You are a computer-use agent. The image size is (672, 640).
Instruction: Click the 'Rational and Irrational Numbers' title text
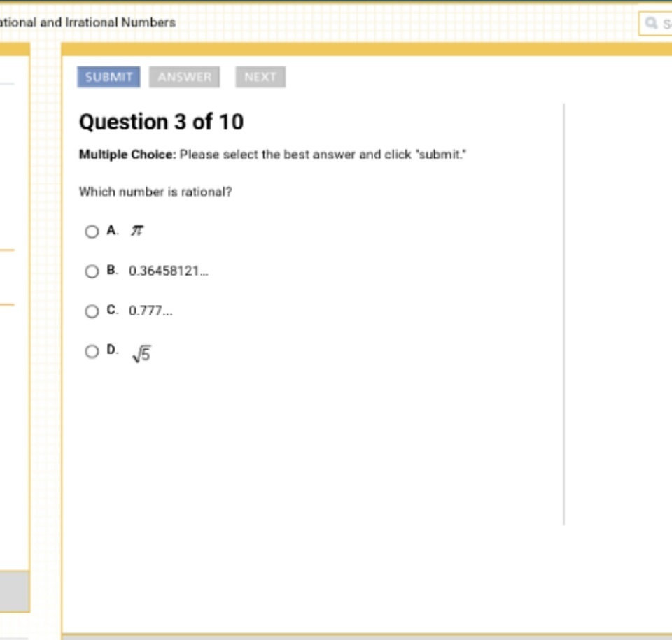[87, 22]
